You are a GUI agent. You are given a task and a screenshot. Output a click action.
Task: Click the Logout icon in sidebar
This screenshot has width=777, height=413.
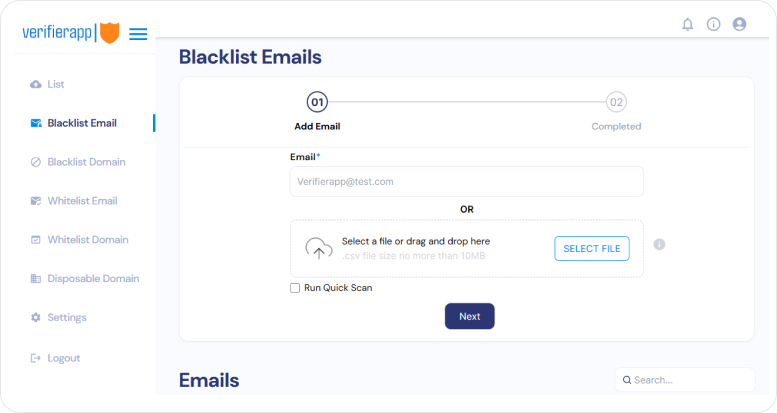click(x=36, y=358)
